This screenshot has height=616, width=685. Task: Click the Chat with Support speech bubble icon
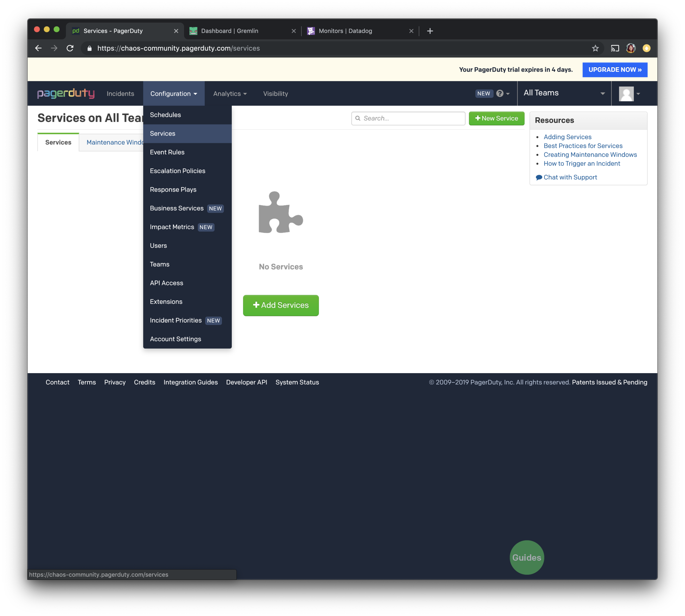click(x=539, y=177)
